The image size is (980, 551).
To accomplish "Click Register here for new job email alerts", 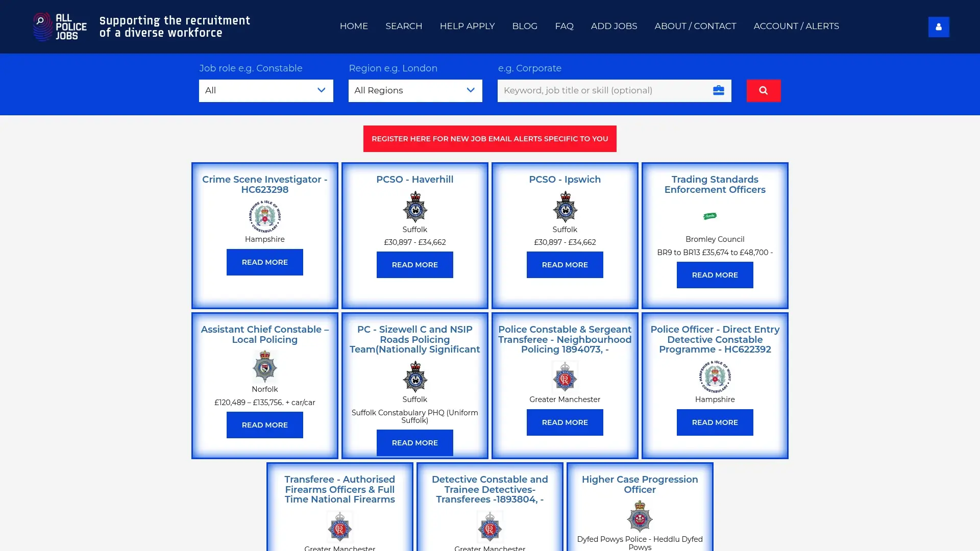I will pyautogui.click(x=490, y=139).
